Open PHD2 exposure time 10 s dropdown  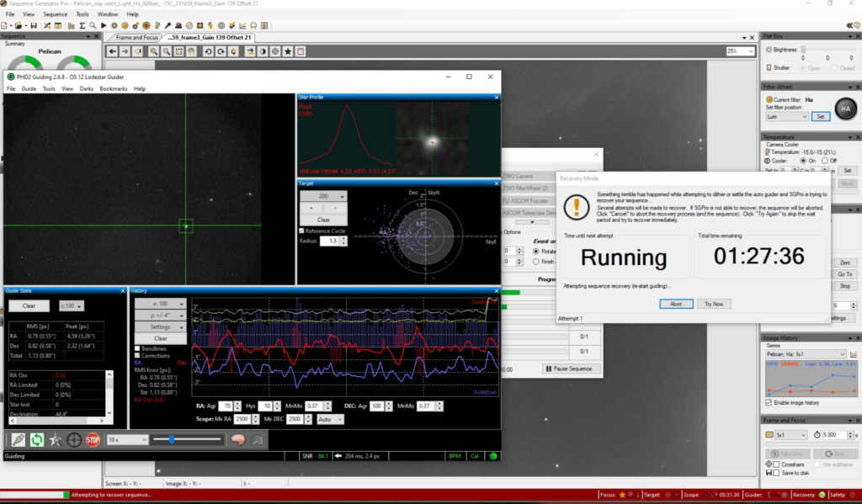128,440
